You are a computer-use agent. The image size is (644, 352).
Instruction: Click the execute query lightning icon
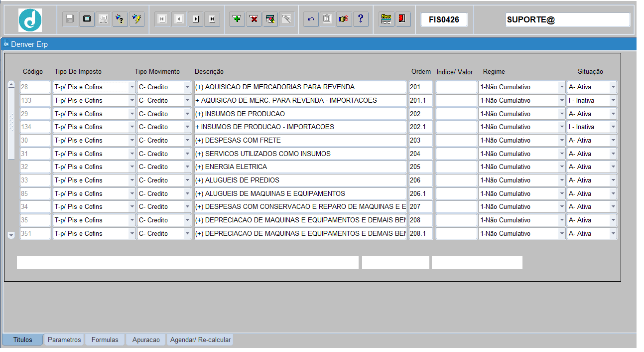(x=136, y=19)
